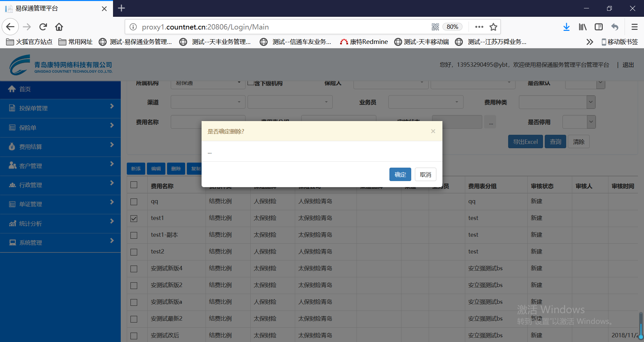Image resolution: width=644 pixels, height=342 pixels.
Task: Uncheck the test1 row checkbox
Action: [x=134, y=219]
